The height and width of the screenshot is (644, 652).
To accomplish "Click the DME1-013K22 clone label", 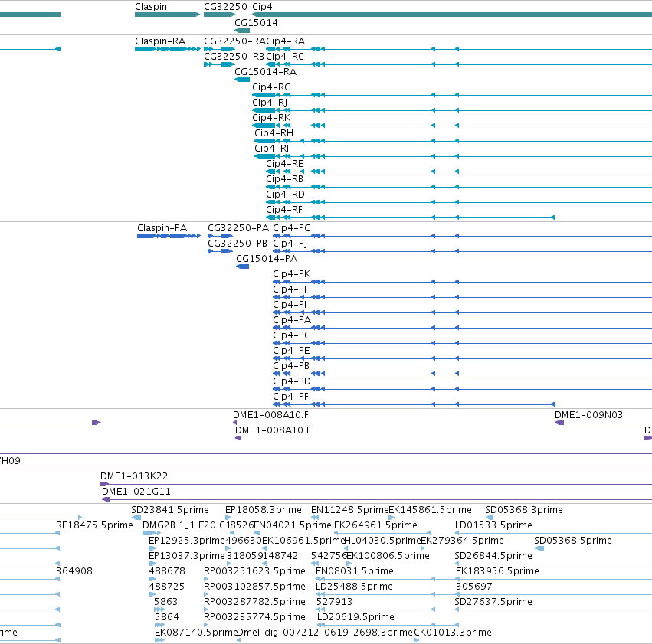I will pos(134,476).
